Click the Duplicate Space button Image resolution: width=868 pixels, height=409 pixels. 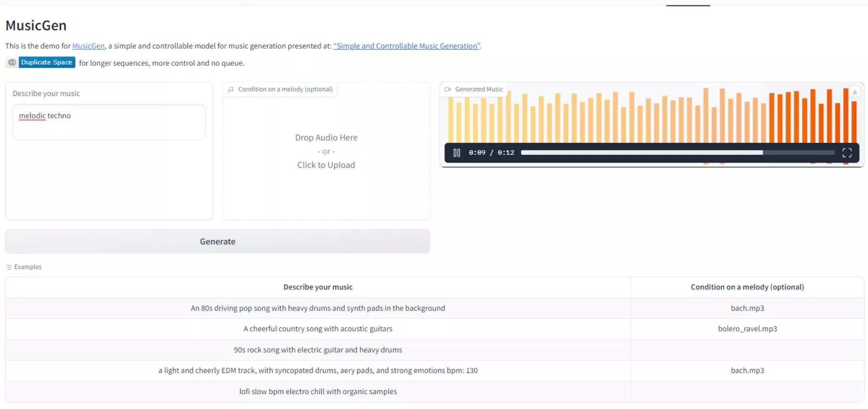47,62
